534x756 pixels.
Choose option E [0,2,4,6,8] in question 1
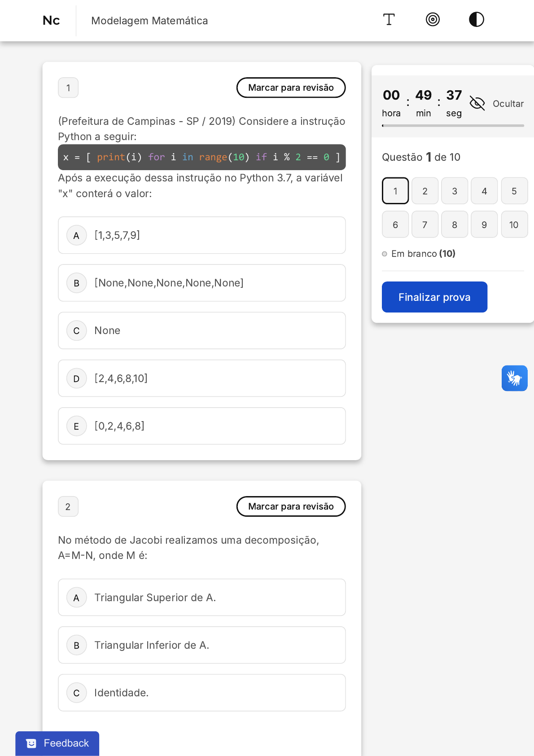point(201,426)
